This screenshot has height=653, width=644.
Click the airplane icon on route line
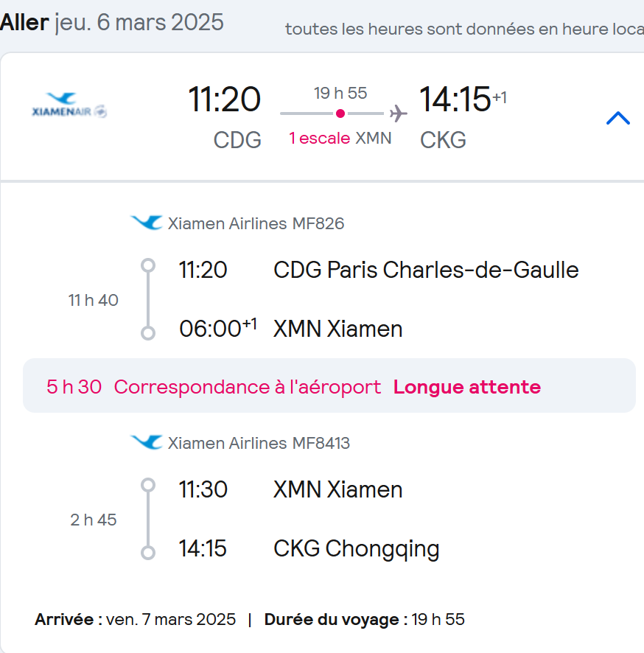[x=399, y=114]
